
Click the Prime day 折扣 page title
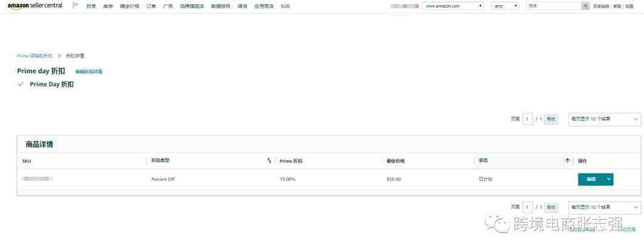41,71
